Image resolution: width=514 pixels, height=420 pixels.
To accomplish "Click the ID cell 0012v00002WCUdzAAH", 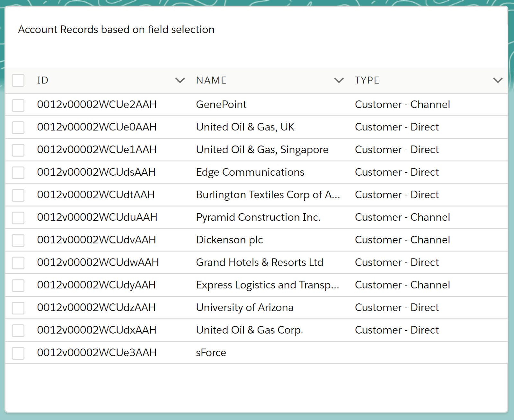I will click(x=96, y=308).
